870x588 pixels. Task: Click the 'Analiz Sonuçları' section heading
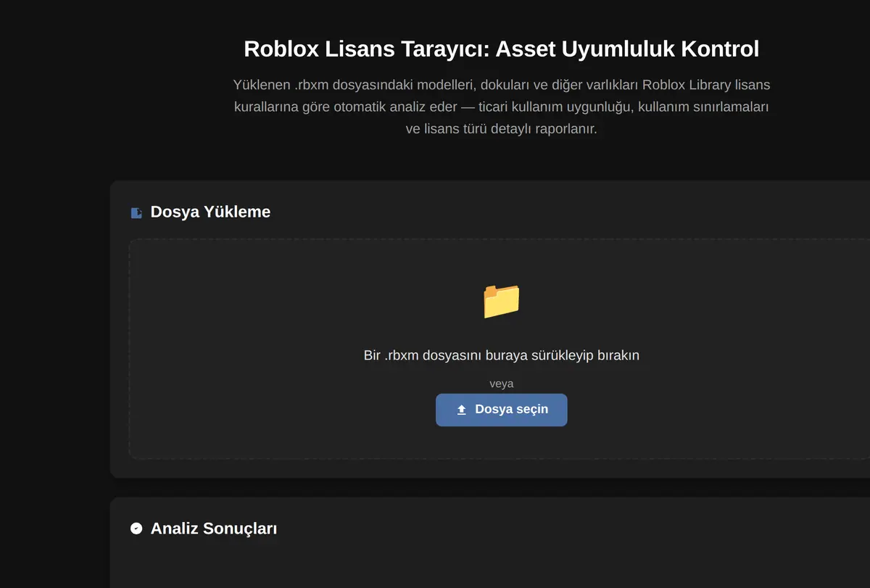pyautogui.click(x=214, y=529)
